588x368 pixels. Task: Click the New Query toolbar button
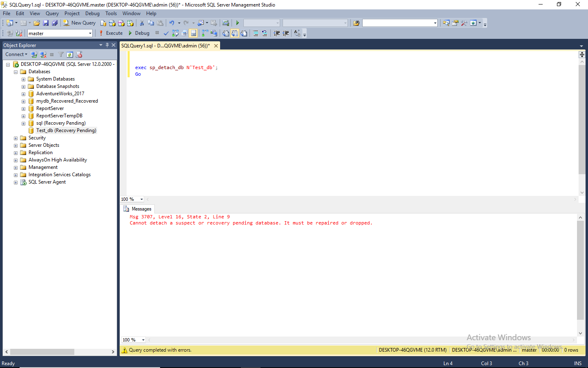[x=80, y=23]
